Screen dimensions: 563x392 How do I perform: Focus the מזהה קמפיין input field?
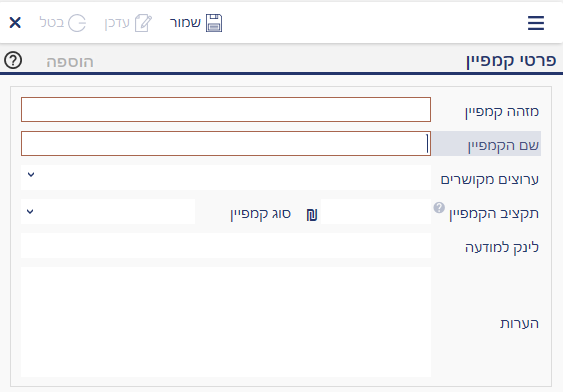(226, 109)
